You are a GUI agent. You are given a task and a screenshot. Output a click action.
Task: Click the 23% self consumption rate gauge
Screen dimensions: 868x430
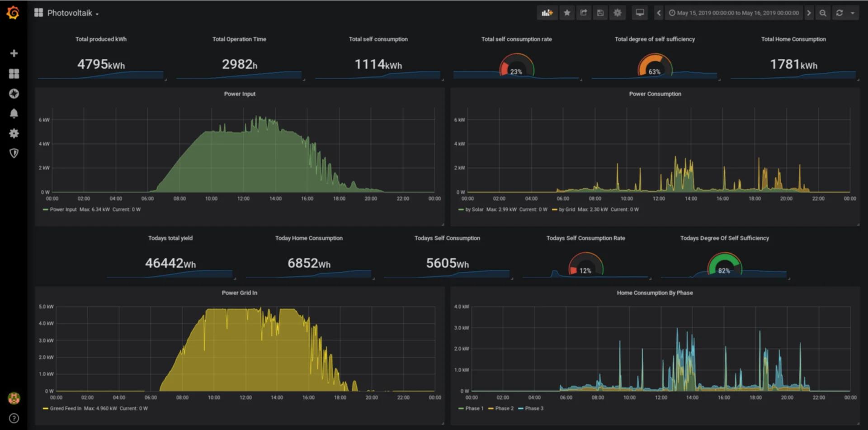point(517,66)
